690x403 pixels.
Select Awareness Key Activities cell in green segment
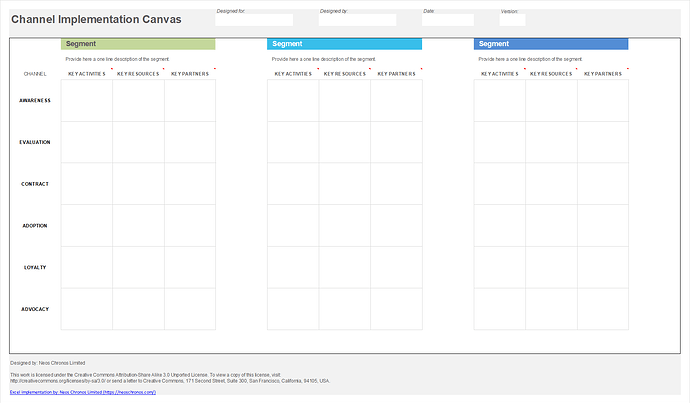tap(87, 100)
